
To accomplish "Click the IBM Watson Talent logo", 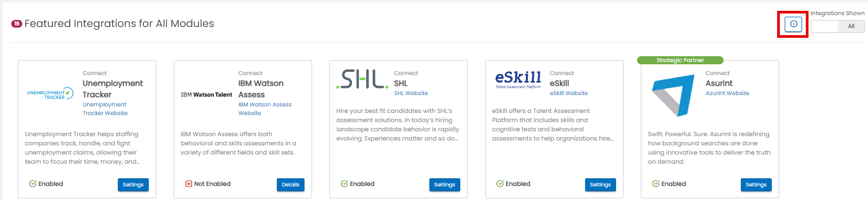I will tap(207, 95).
